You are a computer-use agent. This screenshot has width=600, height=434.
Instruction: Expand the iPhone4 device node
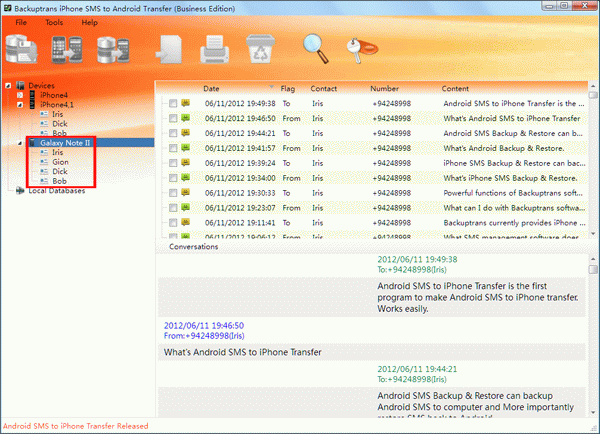click(x=20, y=95)
